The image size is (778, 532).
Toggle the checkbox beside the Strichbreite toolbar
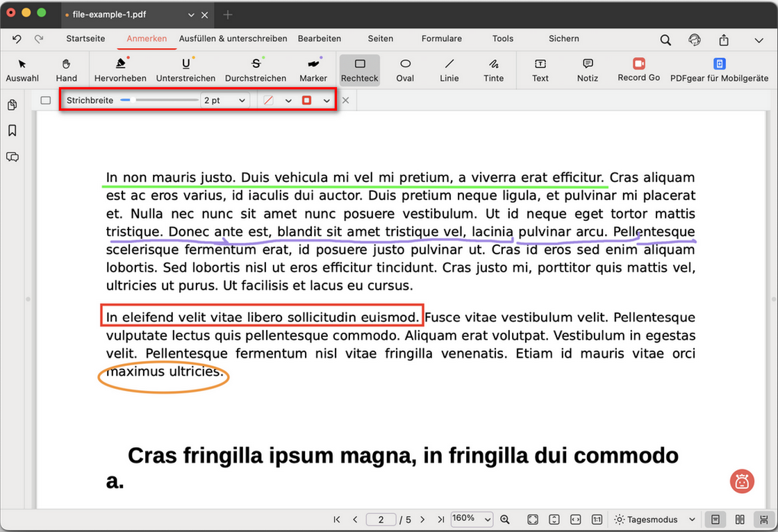point(45,100)
